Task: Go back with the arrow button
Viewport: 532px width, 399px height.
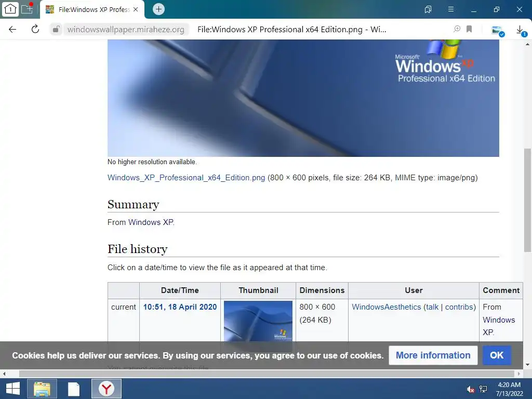Action: point(12,30)
